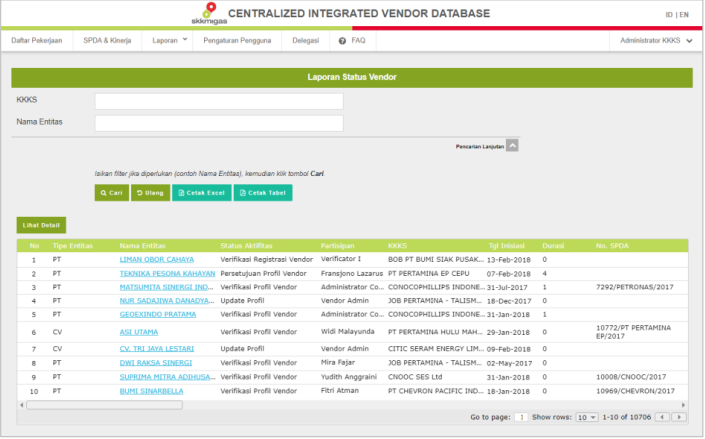This screenshot has width=705, height=439.
Task: Select cell CNOOC SES Ltd
Action: coord(415,377)
